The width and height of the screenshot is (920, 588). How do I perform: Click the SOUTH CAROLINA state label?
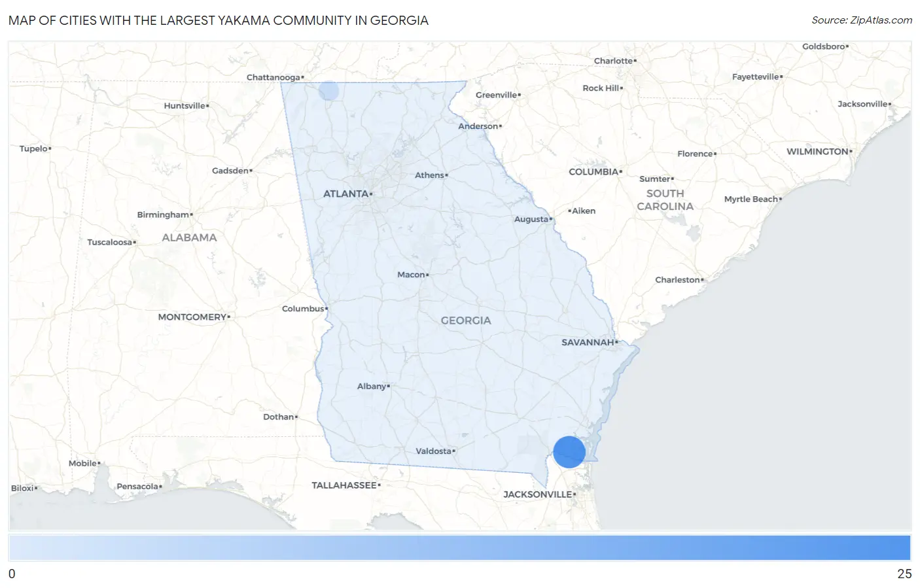click(665, 200)
